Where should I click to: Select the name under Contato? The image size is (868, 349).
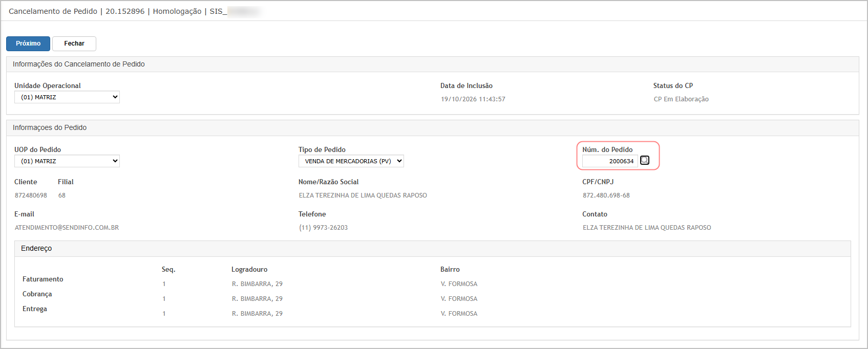647,228
